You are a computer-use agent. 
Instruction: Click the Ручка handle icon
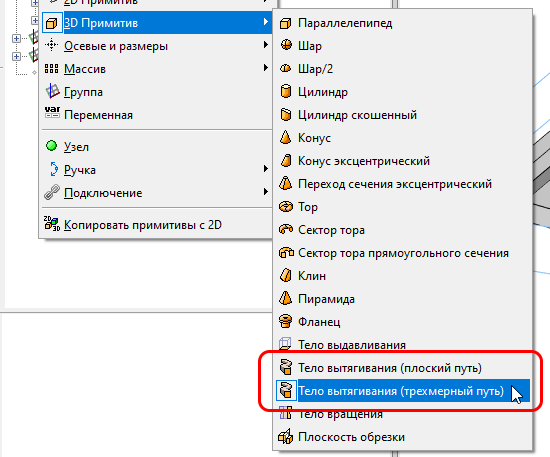(54, 169)
